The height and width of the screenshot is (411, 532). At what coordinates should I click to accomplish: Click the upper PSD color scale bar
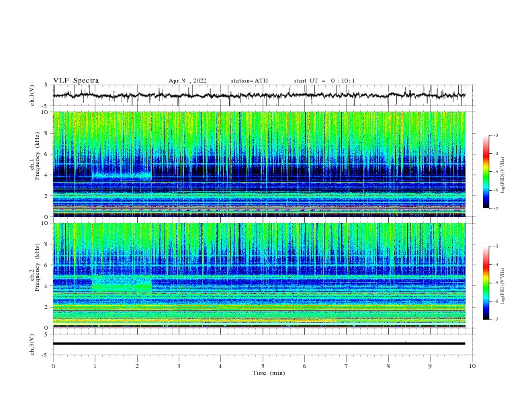[486, 172]
